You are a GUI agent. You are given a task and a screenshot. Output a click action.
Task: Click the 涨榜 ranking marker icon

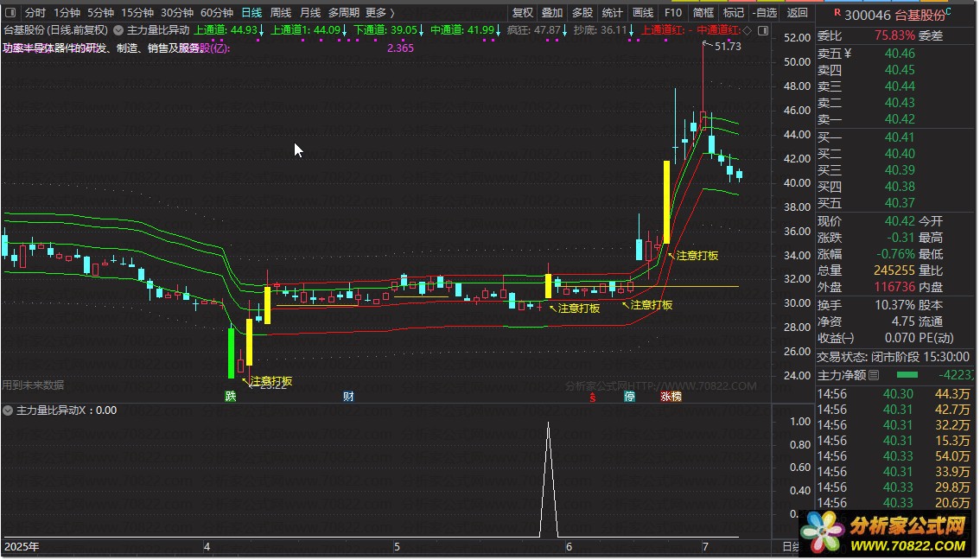coord(671,397)
